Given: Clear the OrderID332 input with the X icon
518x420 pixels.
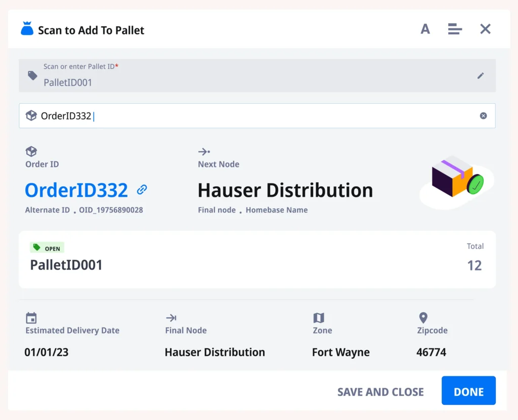Looking at the screenshot, I should 483,116.
